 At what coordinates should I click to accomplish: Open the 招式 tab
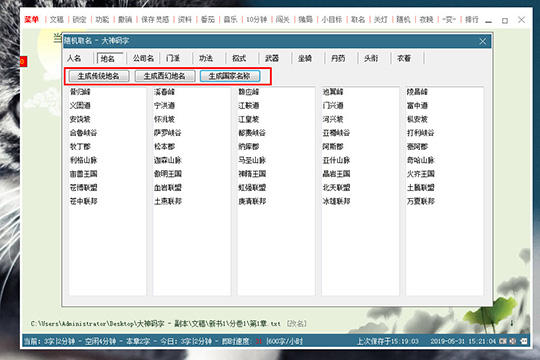click(x=239, y=58)
